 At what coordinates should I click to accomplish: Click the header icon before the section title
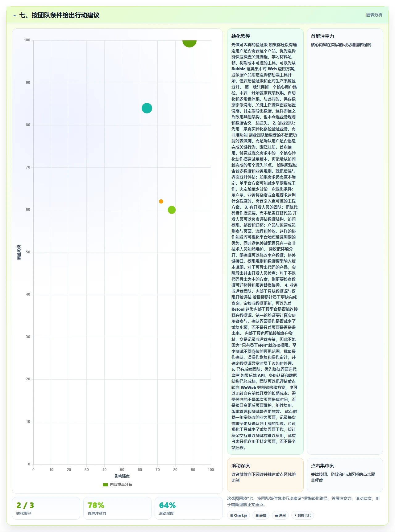[x=15, y=15]
